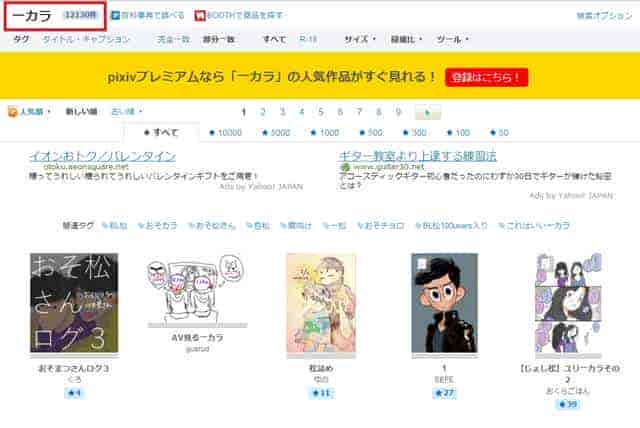Select the ★すべて bookmark filter tab
Viewport: 640px width, 428px height.
click(x=162, y=133)
